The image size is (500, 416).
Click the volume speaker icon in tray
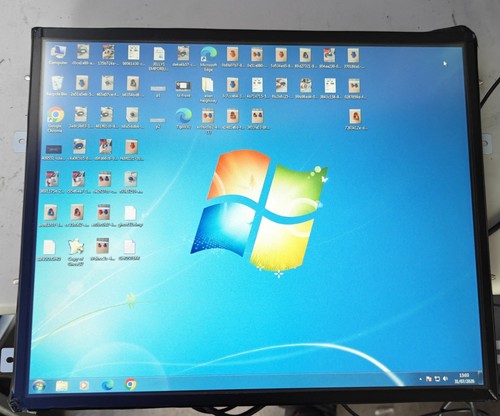[446, 379]
